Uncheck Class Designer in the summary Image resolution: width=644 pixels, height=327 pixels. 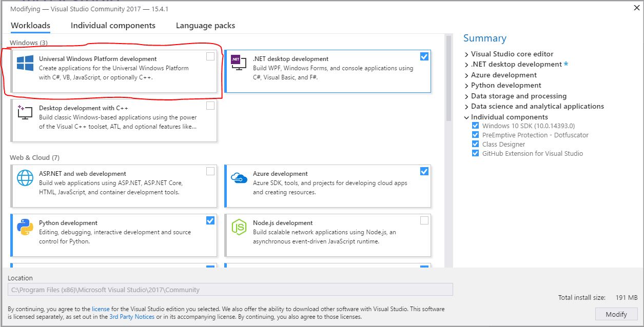click(x=476, y=144)
